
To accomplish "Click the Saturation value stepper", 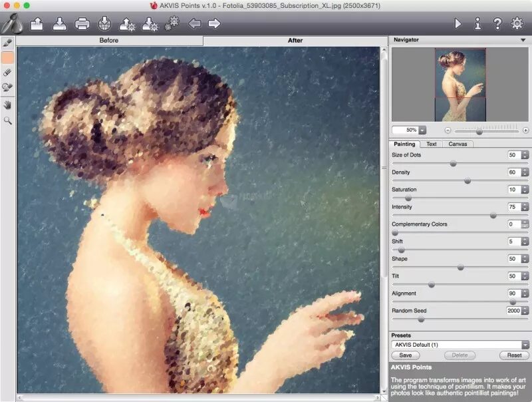I will pyautogui.click(x=525, y=190).
